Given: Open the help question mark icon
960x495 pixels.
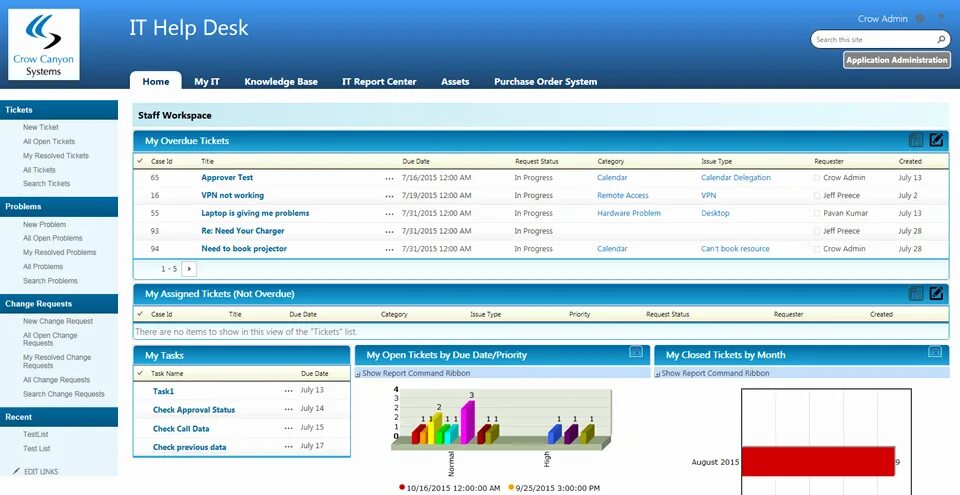Looking at the screenshot, I should [940, 18].
